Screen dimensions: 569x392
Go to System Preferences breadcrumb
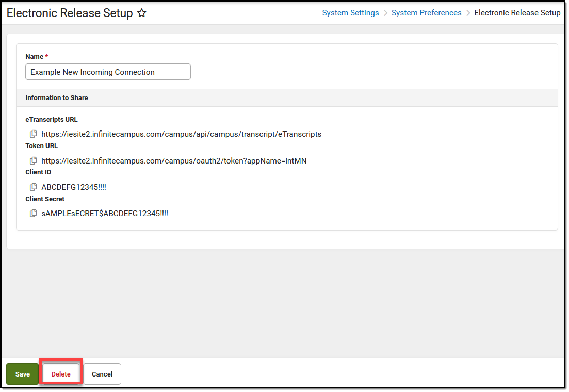(x=427, y=13)
